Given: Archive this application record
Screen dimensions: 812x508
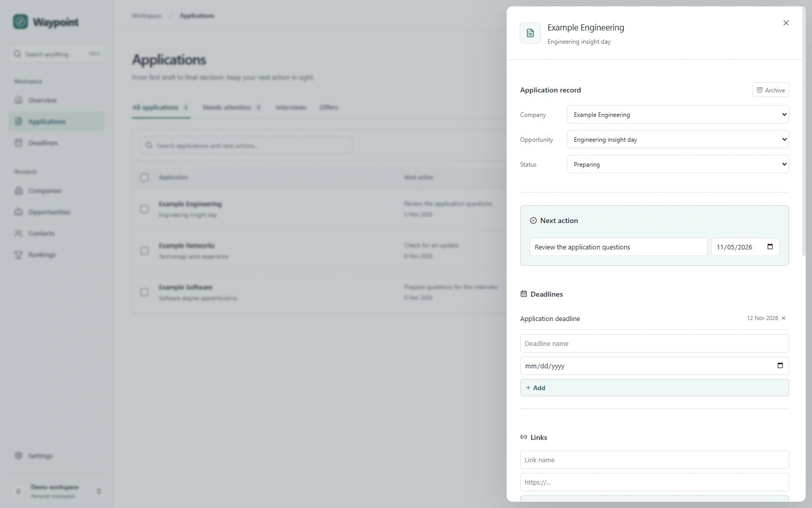Looking at the screenshot, I should pyautogui.click(x=770, y=90).
